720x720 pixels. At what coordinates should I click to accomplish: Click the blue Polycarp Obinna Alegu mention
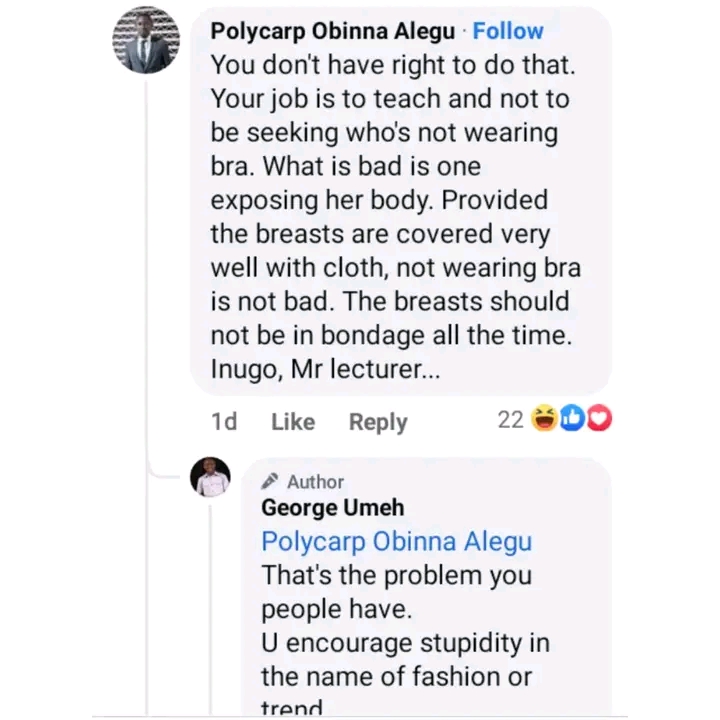396,542
